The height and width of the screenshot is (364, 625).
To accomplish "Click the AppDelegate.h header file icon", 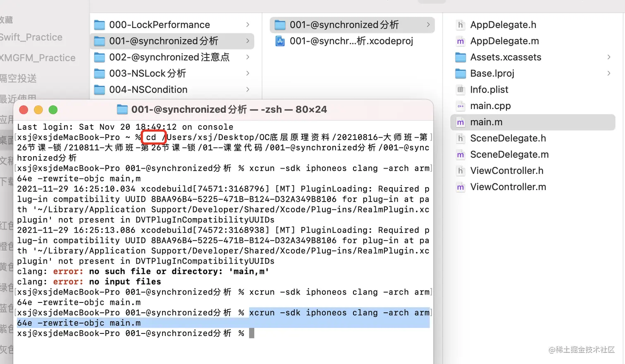I will pos(460,25).
